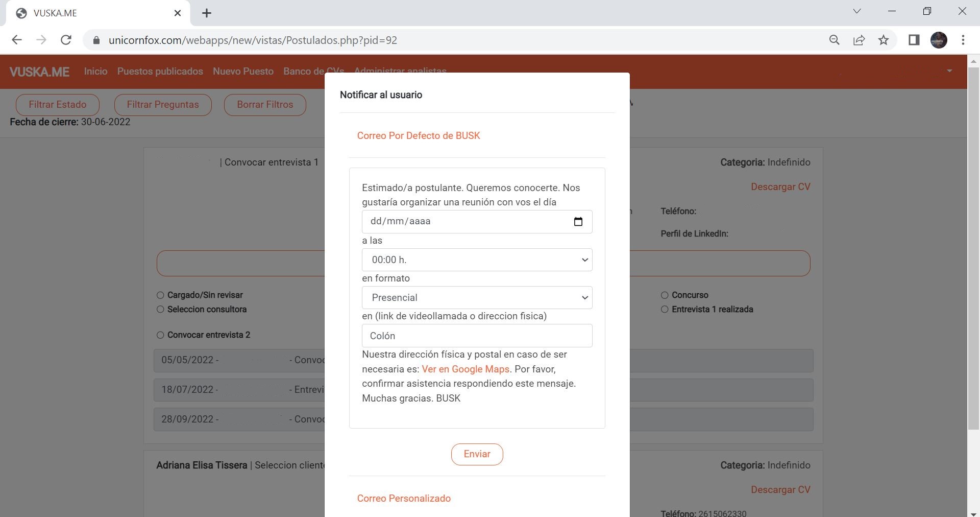Reload the page with refresh icon

coord(66,40)
